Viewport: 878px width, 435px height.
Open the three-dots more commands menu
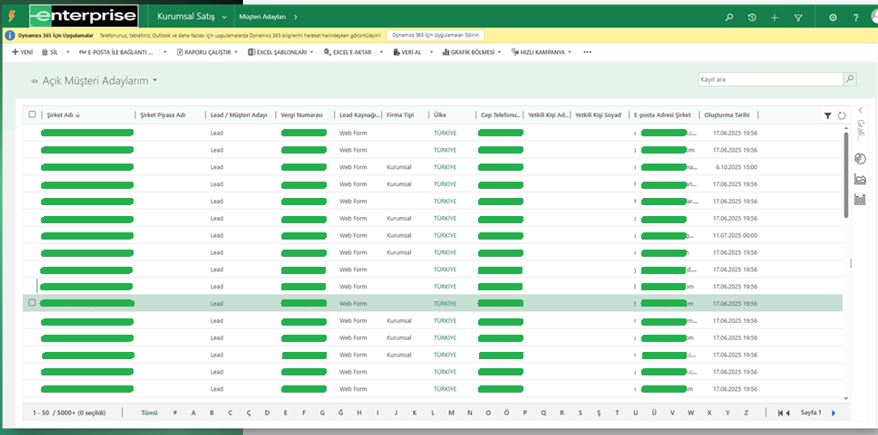(587, 52)
